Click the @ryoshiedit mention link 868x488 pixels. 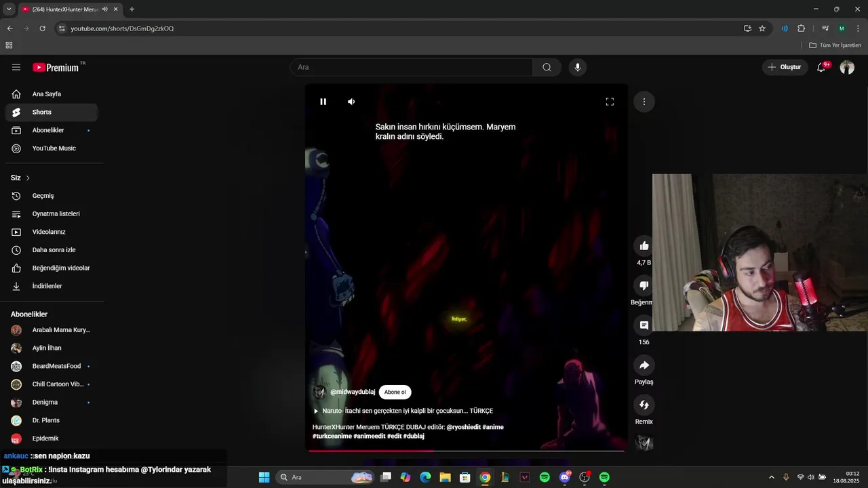pyautogui.click(x=464, y=427)
